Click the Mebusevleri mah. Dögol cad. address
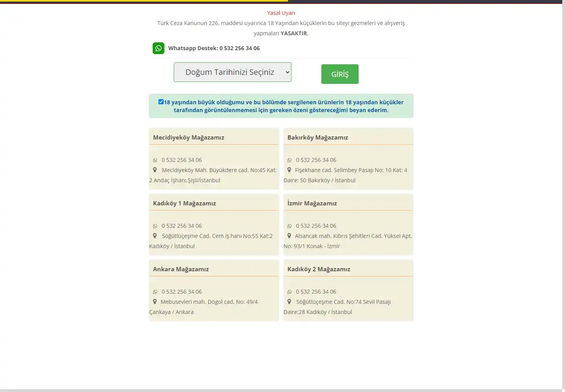 [204, 307]
